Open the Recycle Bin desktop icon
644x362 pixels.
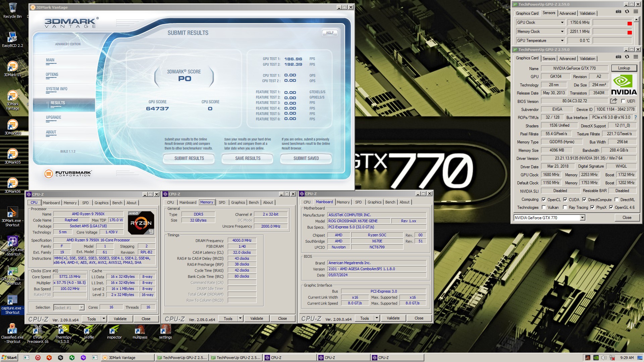point(12,10)
